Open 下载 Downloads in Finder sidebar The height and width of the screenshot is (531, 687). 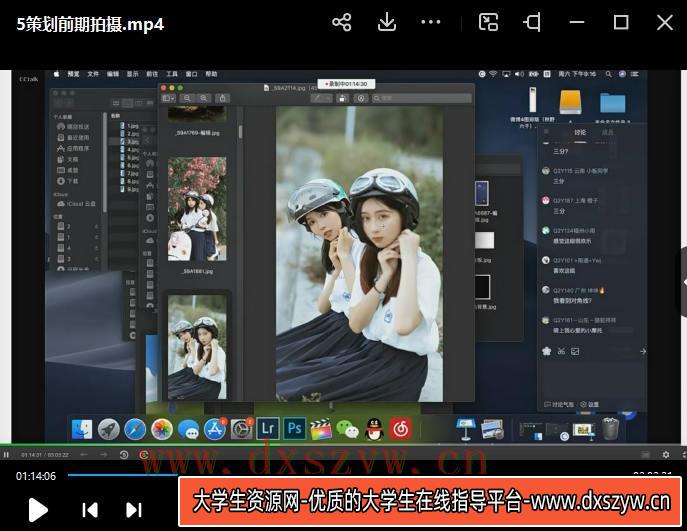click(x=67, y=181)
